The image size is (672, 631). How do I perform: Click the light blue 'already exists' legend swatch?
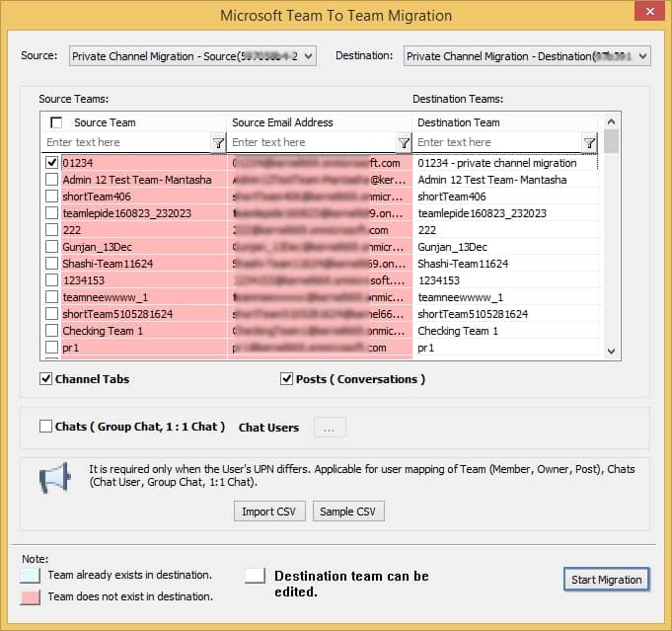[30, 576]
